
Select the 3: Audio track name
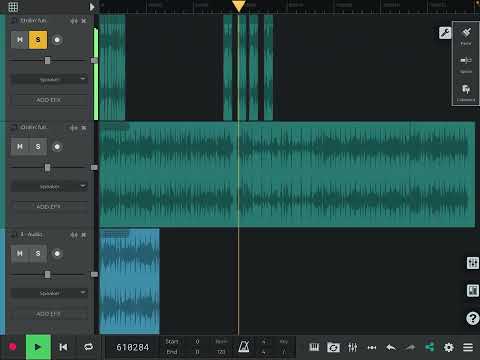(32, 235)
